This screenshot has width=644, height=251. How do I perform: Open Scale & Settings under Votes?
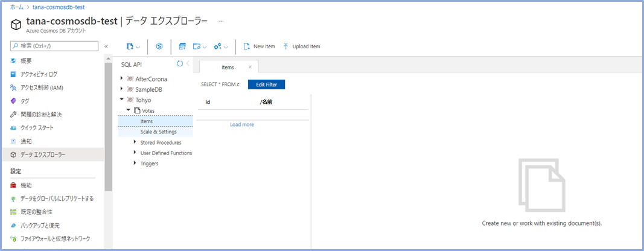point(155,132)
